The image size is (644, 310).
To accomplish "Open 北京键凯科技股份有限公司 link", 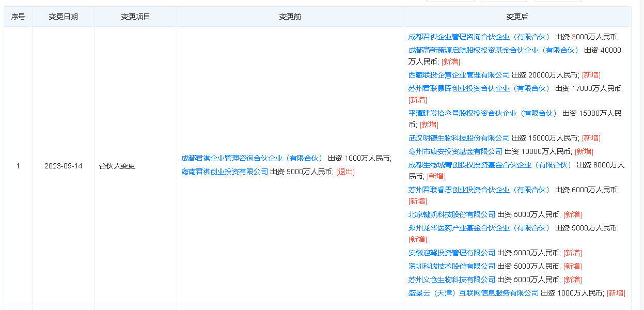I will pos(452,215).
